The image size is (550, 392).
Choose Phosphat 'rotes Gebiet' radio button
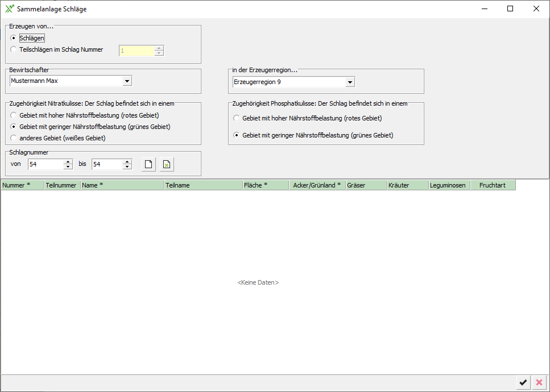point(237,118)
